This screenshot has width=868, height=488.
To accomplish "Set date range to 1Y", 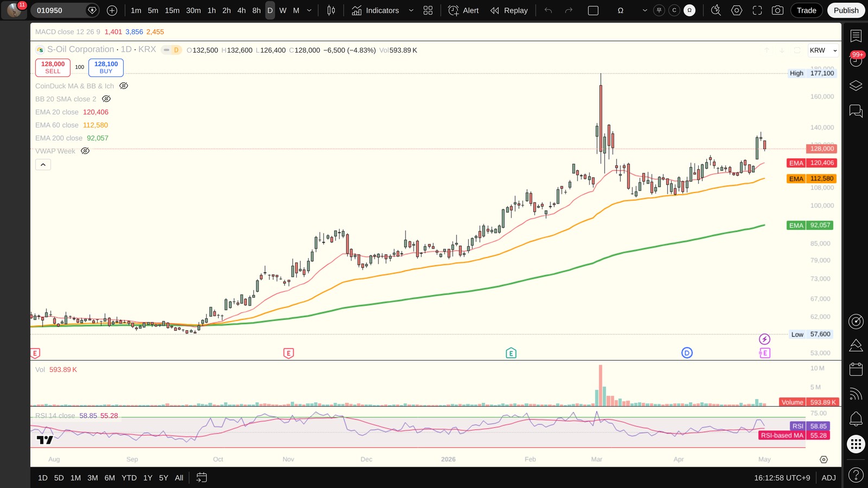I will (x=148, y=478).
